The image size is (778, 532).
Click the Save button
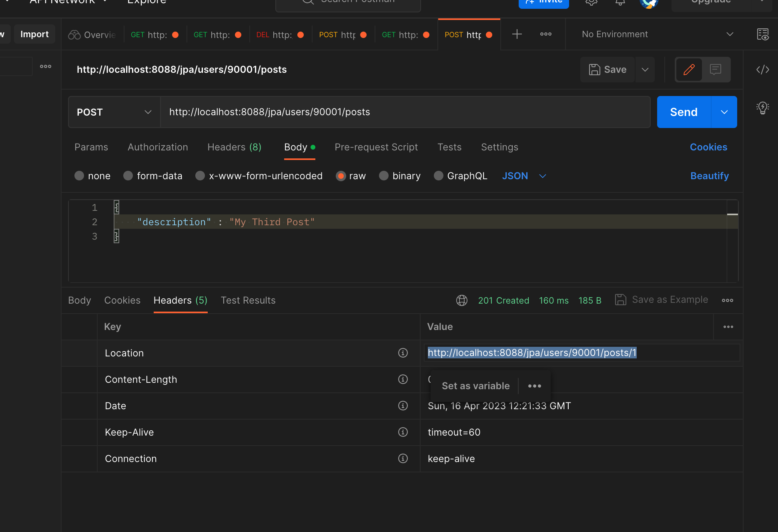(608, 70)
